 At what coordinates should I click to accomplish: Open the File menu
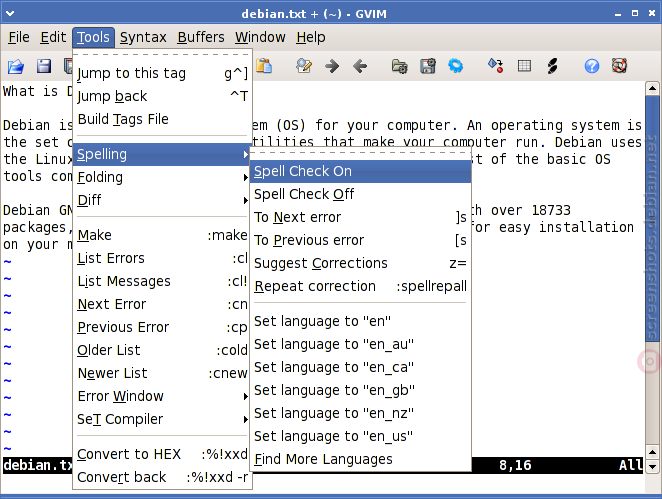tap(19, 37)
